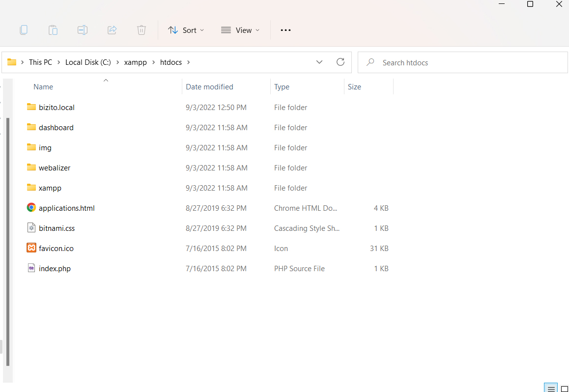Select the orange favicon.ico file icon
Viewport: 569px width, 392px height.
click(x=31, y=248)
